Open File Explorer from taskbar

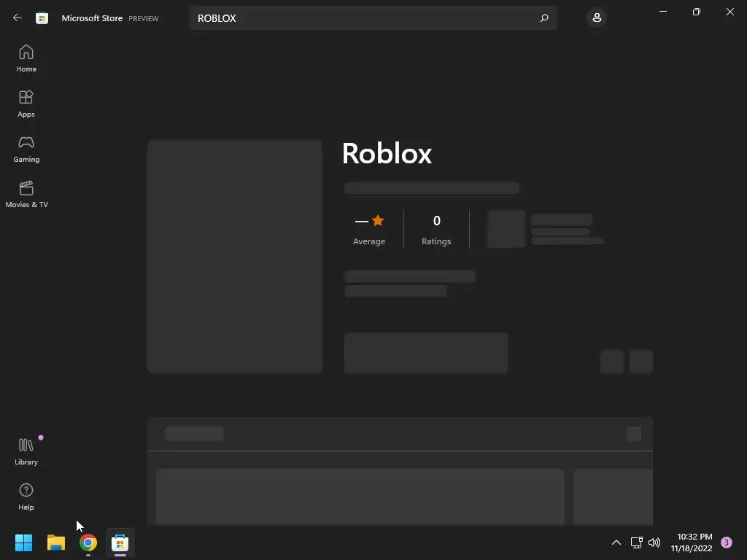pos(55,542)
